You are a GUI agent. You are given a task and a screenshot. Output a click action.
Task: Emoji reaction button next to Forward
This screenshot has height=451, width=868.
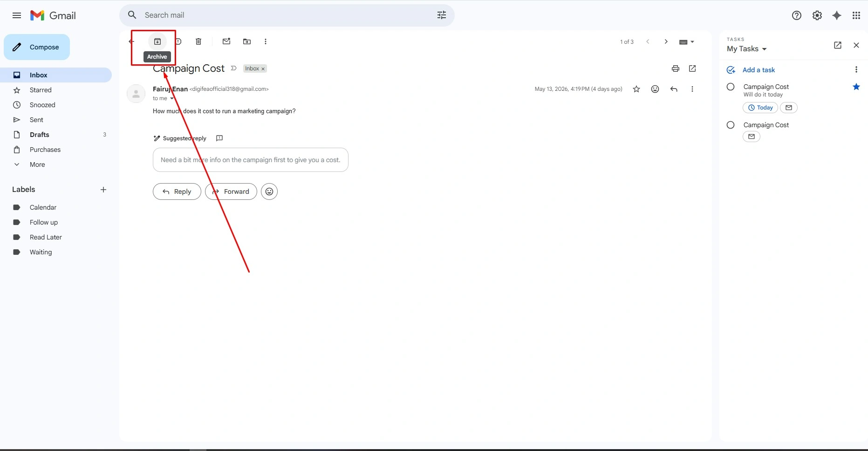[x=269, y=191]
